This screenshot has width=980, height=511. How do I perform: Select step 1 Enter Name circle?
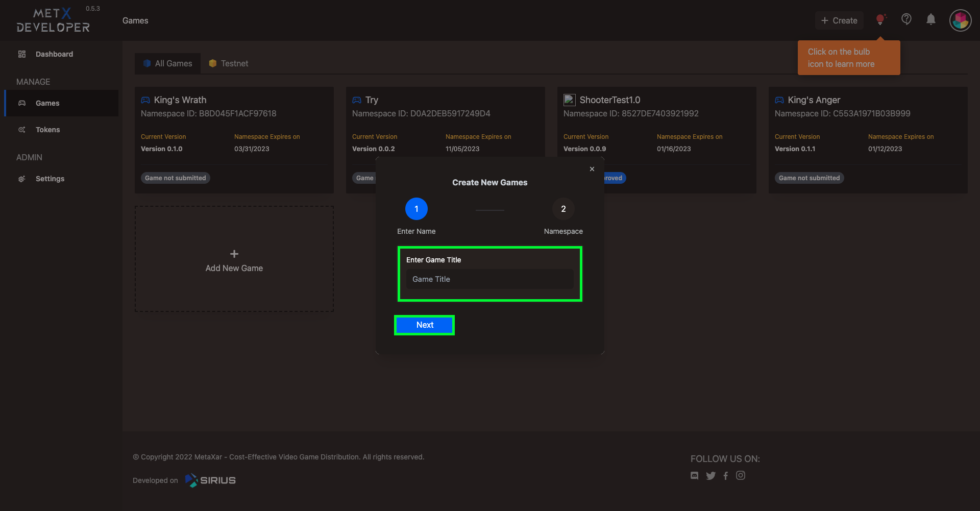(416, 209)
